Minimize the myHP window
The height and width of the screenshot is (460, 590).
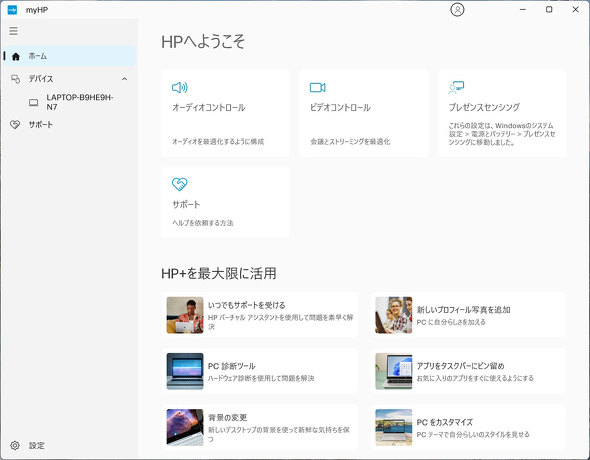click(523, 9)
